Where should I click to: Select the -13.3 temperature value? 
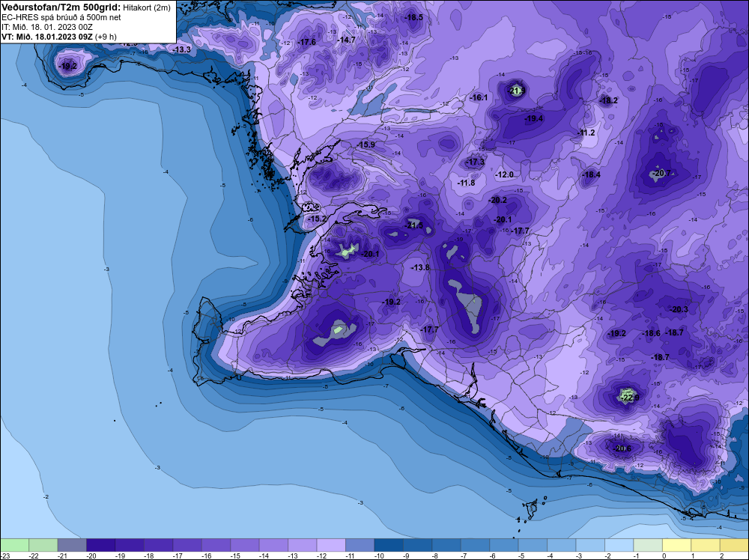pos(181,49)
